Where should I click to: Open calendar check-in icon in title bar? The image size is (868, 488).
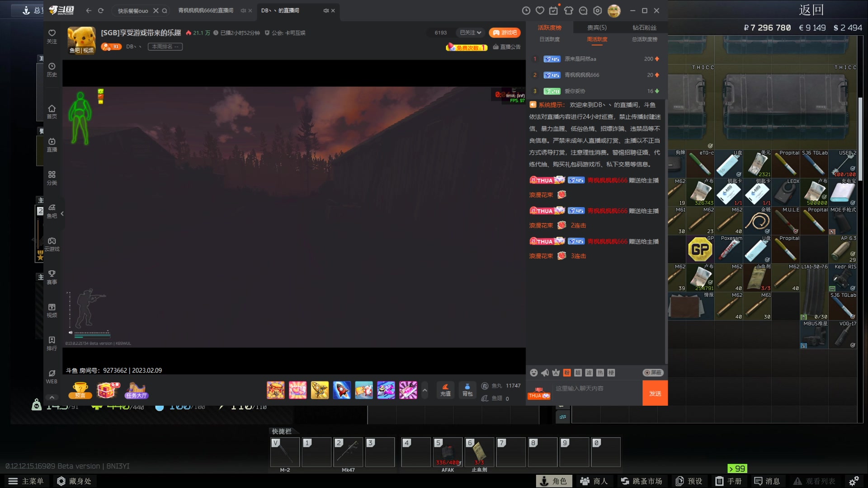554,10
